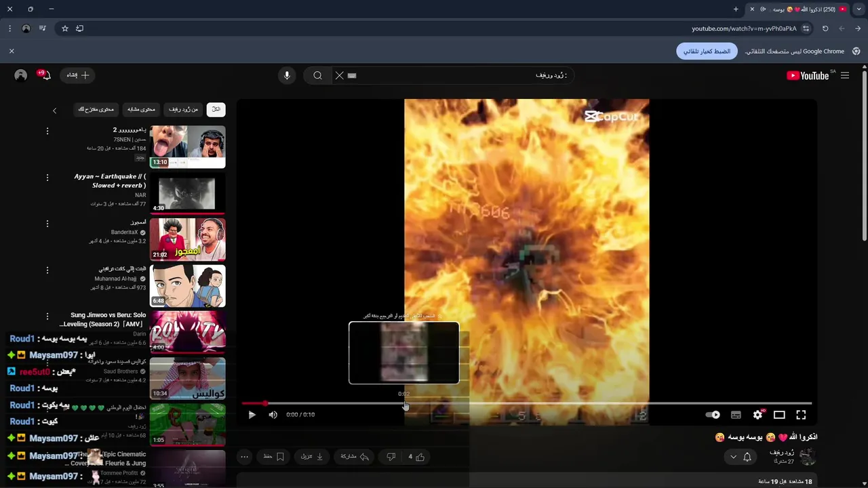Open more actions ellipsis below video
Viewport: 868px width, 488px height.
(x=244, y=457)
